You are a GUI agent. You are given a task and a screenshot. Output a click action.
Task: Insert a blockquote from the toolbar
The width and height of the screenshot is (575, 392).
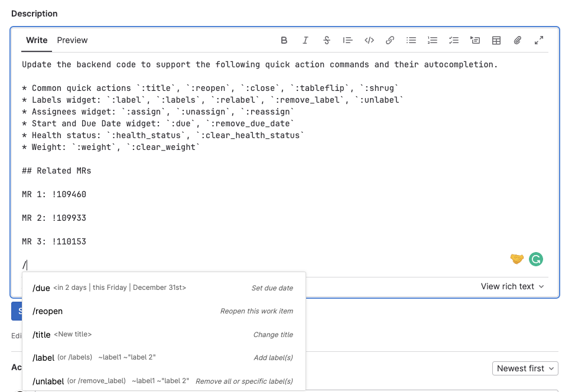[x=348, y=40]
